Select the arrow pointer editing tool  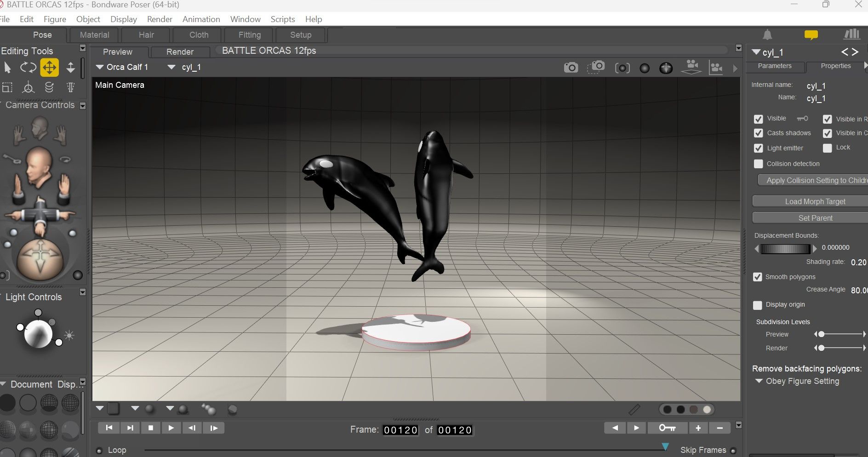[7, 68]
